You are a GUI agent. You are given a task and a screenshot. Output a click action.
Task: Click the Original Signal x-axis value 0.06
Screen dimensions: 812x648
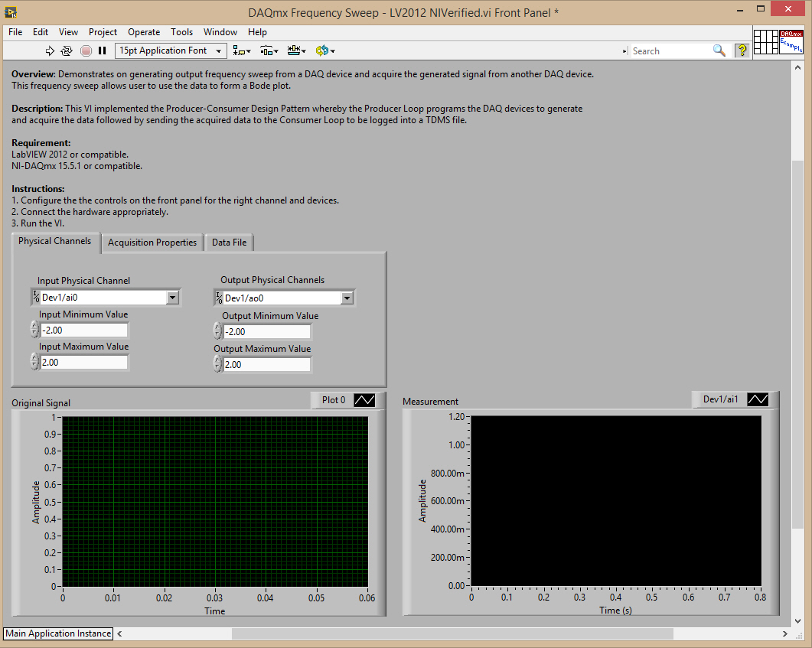[x=367, y=598]
